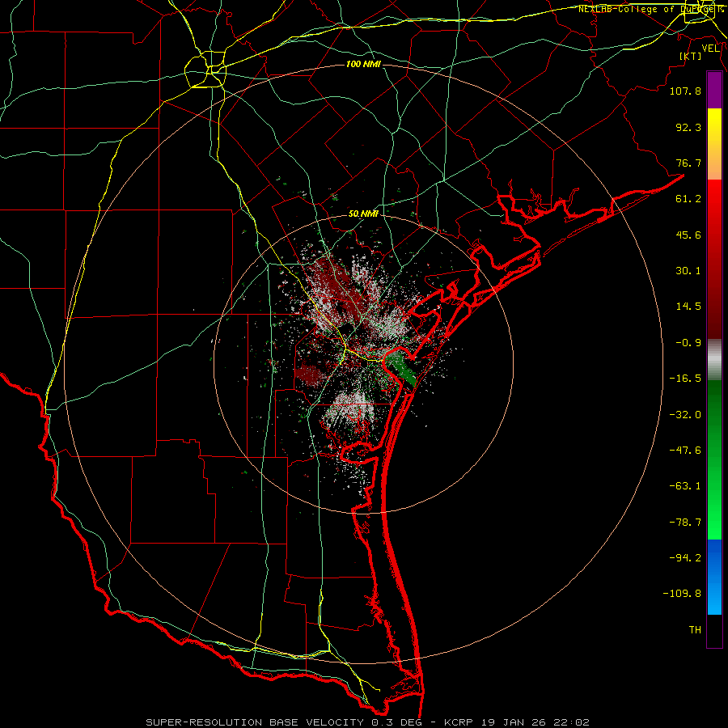The image size is (728, 728).
Task: Click the -32.0 value on the velocity scale
Action: click(x=685, y=415)
